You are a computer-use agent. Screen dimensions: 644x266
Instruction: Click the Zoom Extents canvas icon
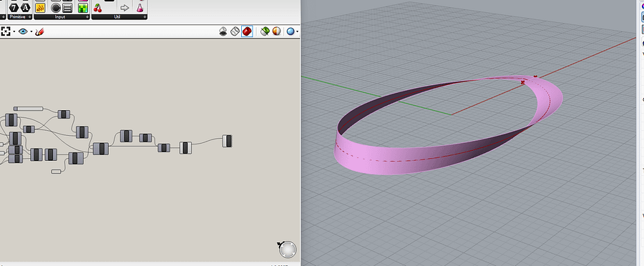[6, 31]
